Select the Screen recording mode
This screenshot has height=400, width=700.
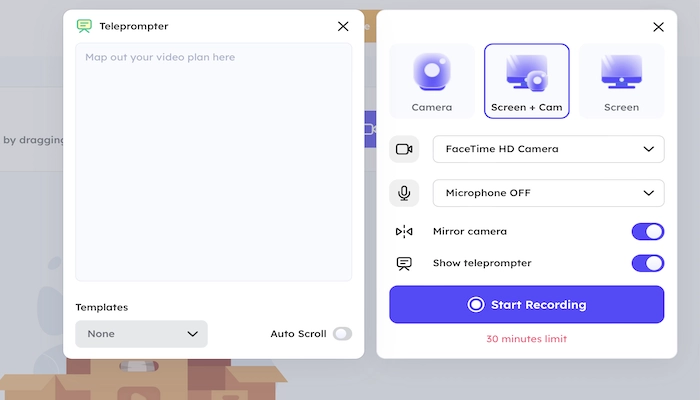pyautogui.click(x=621, y=81)
